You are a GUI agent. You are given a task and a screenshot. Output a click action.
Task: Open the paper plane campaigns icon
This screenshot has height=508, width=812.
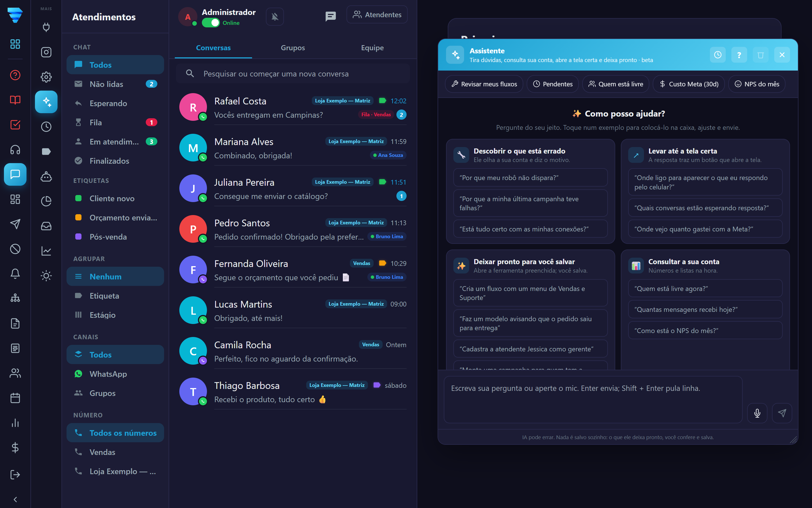pyautogui.click(x=15, y=224)
